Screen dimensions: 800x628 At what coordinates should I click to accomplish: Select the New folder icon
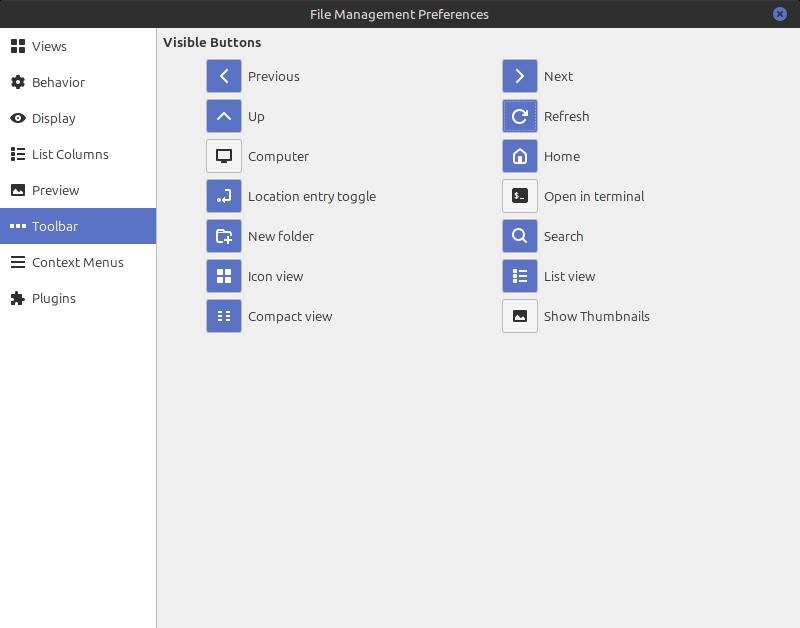(x=224, y=236)
